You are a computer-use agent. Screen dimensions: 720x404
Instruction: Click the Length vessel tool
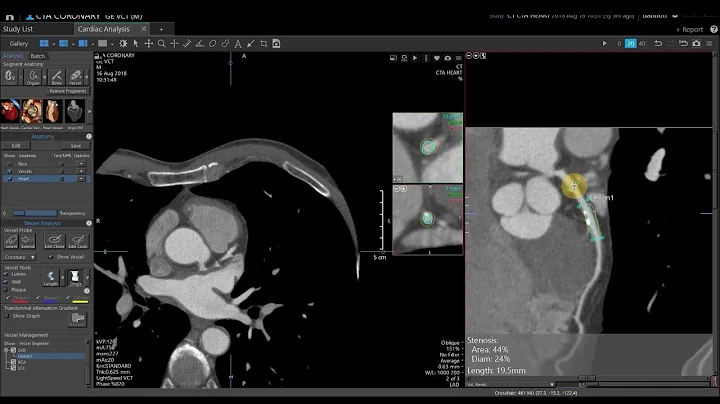click(x=51, y=278)
